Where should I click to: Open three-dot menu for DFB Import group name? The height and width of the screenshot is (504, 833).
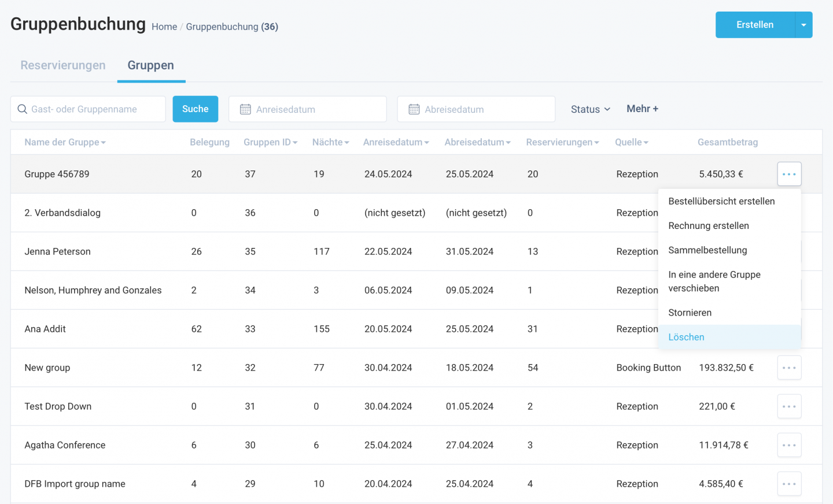click(789, 484)
